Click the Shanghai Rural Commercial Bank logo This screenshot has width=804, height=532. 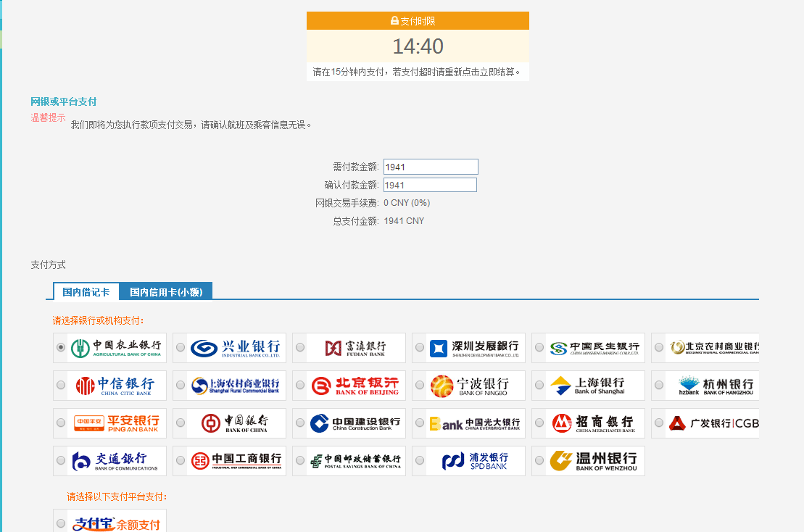coord(236,386)
